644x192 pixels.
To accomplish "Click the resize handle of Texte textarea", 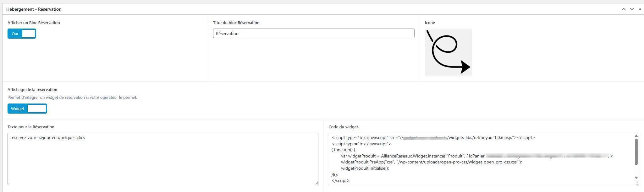I will pos(316,183).
